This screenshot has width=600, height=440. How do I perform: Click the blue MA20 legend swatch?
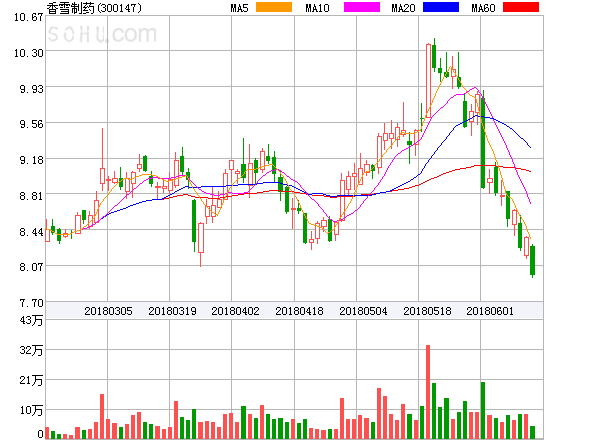point(441,7)
